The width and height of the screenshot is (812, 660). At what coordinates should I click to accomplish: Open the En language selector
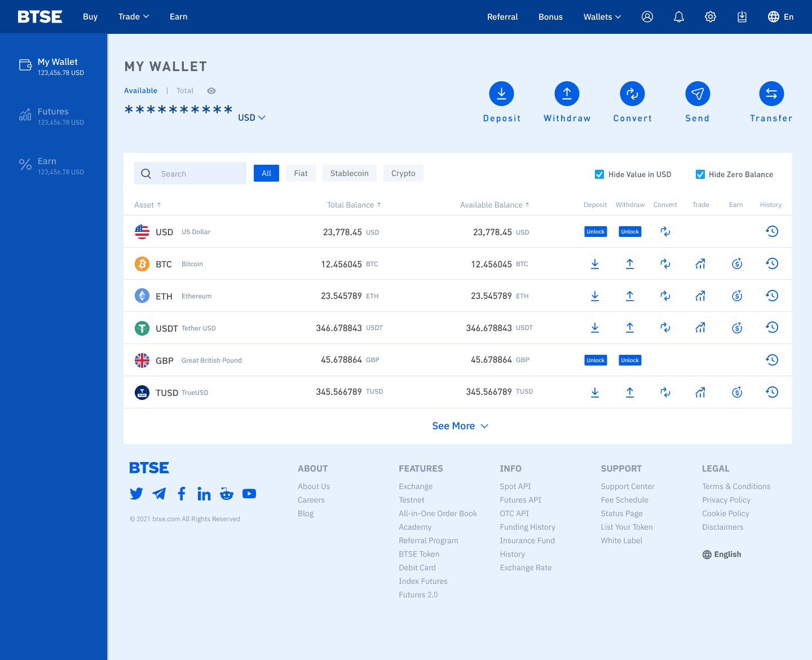point(781,17)
